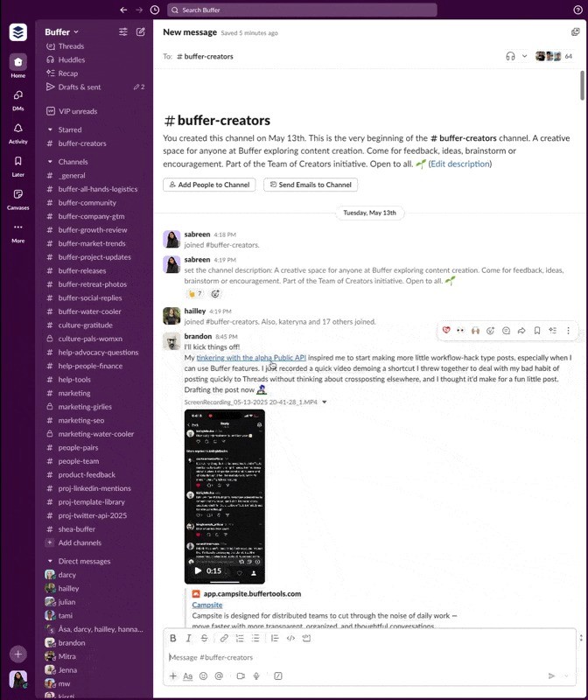Open the emoji picker in the composer
This screenshot has width=588, height=700.
[x=203, y=675]
